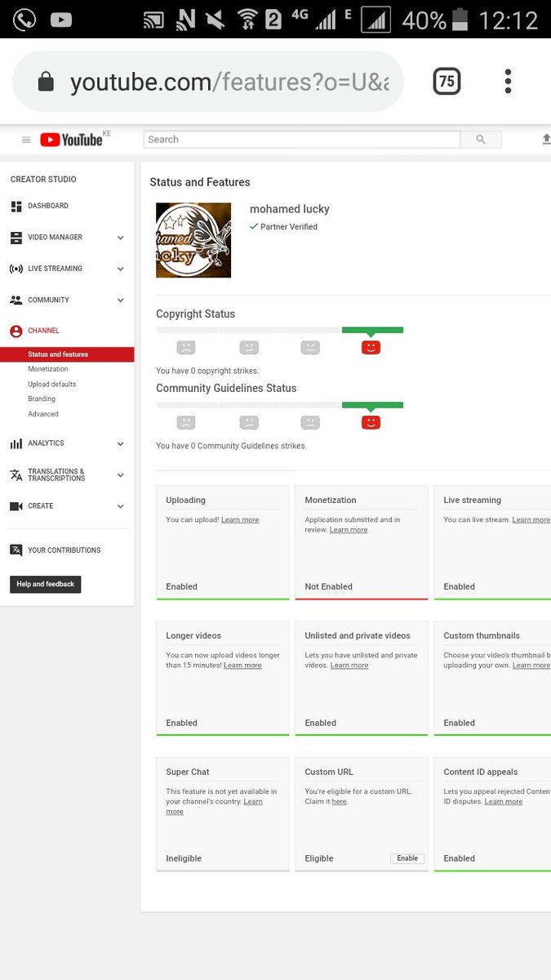The height and width of the screenshot is (980, 551).
Task: Expand the Analytics section
Action: click(120, 444)
